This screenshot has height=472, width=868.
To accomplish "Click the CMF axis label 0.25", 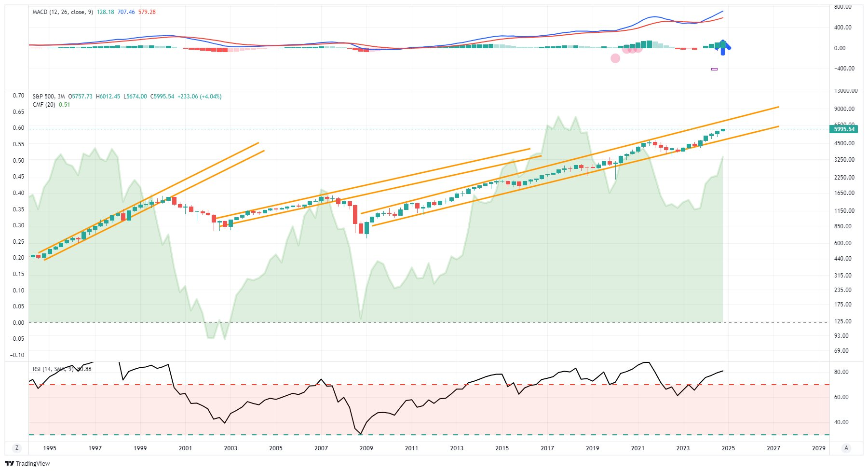I will point(18,242).
